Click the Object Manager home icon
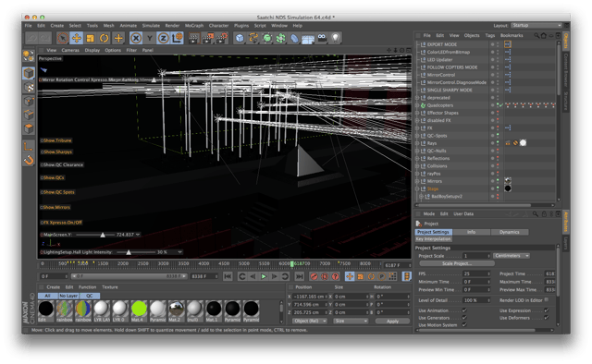 pyautogui.click(x=544, y=35)
